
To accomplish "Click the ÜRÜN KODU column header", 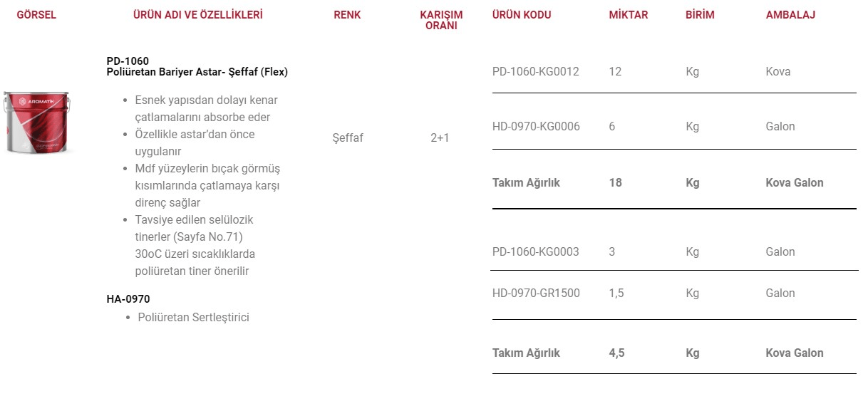I will pos(522,15).
